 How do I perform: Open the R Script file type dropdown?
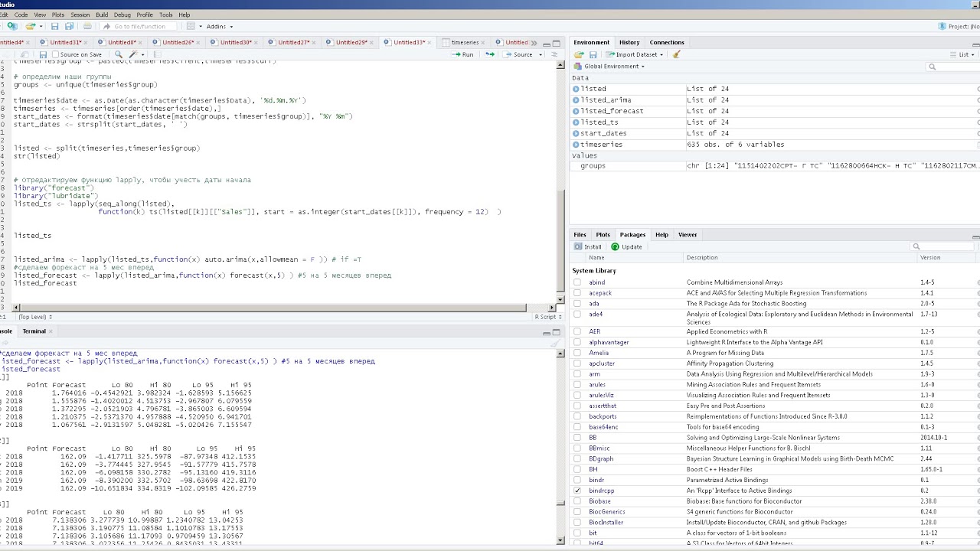click(547, 316)
